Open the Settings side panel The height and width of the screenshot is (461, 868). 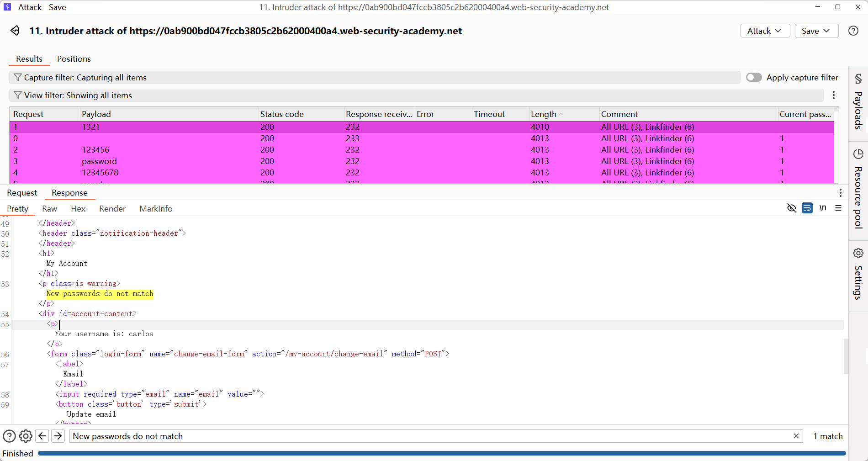click(858, 274)
